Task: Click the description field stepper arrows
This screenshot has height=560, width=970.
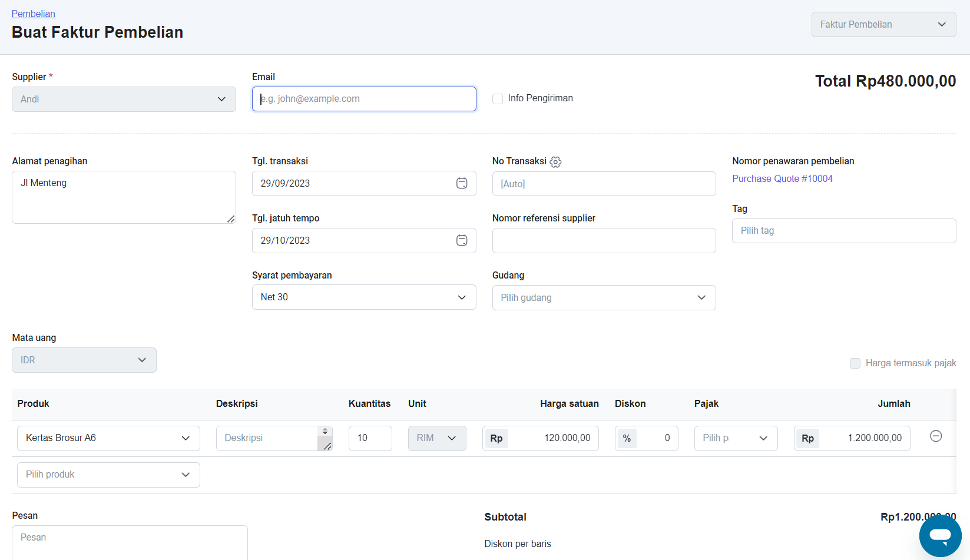Action: (x=325, y=432)
